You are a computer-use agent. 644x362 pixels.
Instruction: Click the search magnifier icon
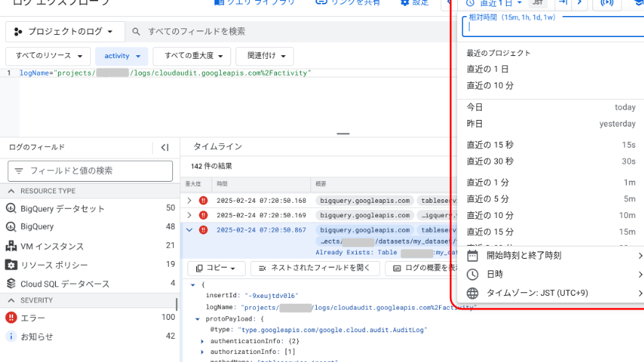136,32
